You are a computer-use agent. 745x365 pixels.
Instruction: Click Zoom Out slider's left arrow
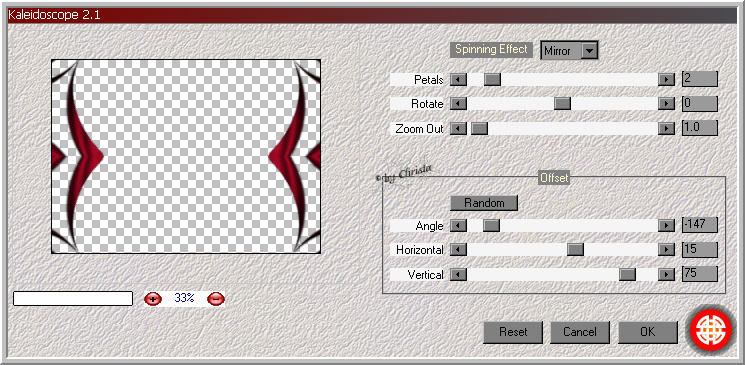point(458,128)
